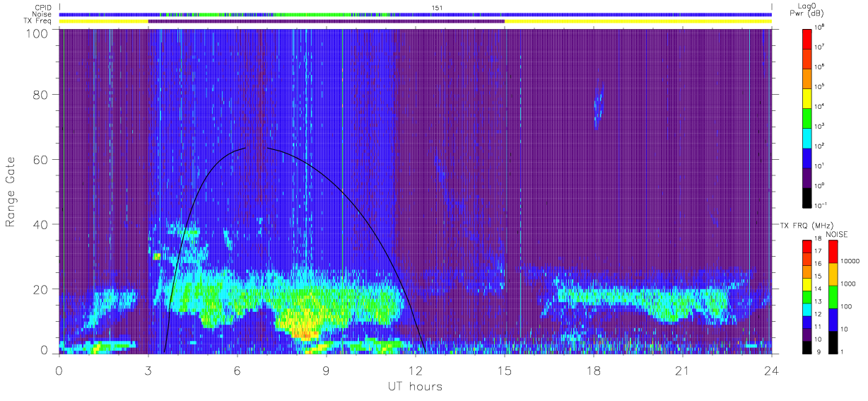This screenshot has height=401, width=868.
Task: Click the 100 label on NOISE scale
Action: [846, 307]
